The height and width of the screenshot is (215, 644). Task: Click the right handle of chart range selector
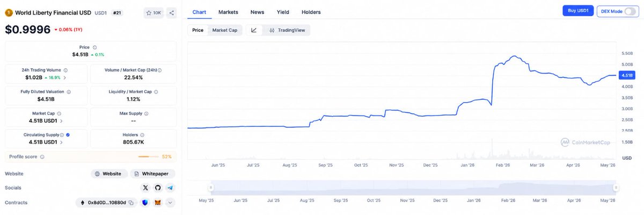[x=616, y=188]
